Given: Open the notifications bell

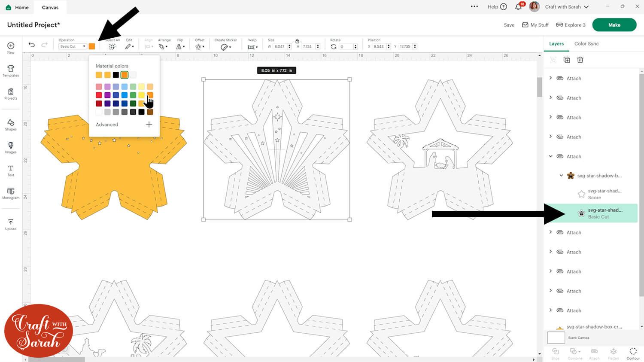Looking at the screenshot, I should click(519, 6).
